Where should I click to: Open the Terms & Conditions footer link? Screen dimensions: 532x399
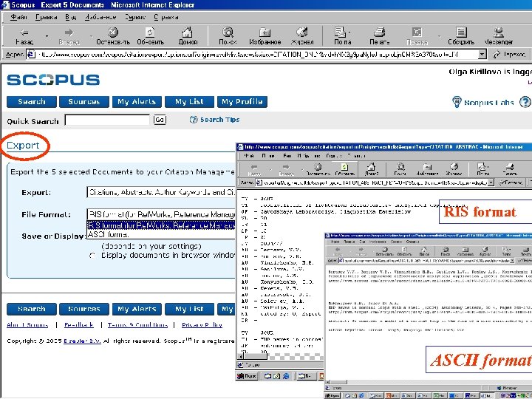pyautogui.click(x=137, y=325)
